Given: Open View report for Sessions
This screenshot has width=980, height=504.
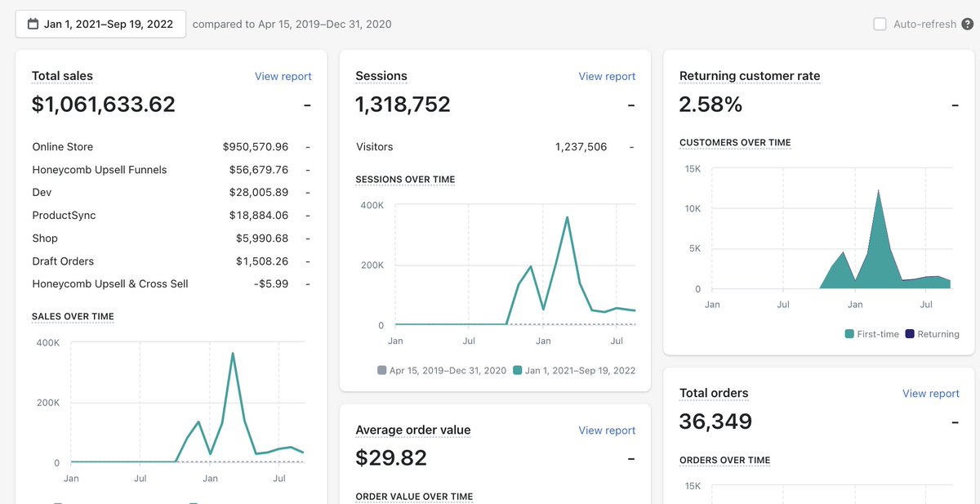Looking at the screenshot, I should [x=607, y=76].
